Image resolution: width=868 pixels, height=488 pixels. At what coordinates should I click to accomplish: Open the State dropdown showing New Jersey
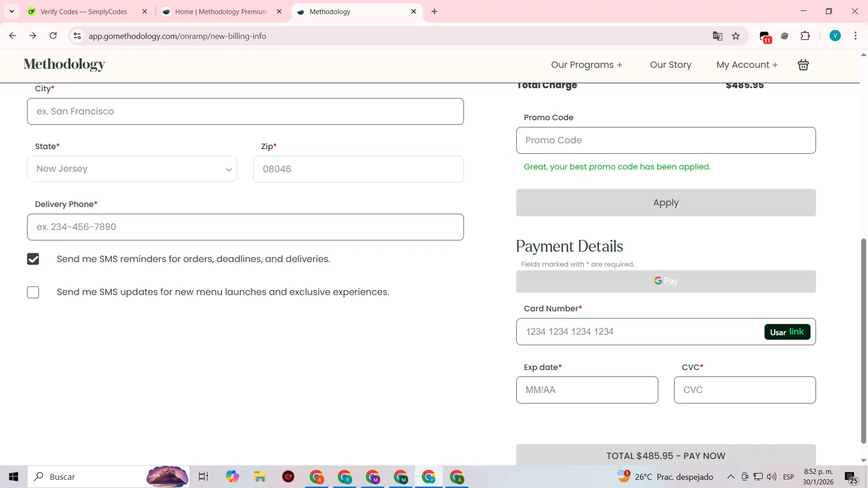click(132, 169)
